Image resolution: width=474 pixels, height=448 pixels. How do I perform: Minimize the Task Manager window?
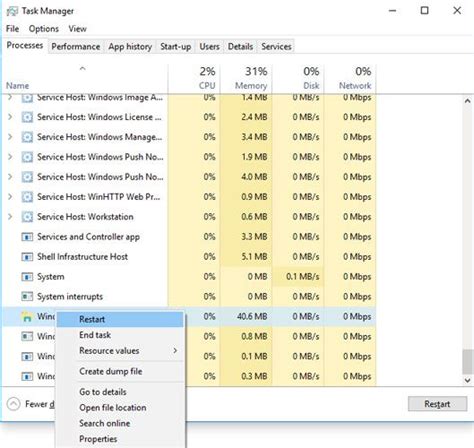[393, 11]
